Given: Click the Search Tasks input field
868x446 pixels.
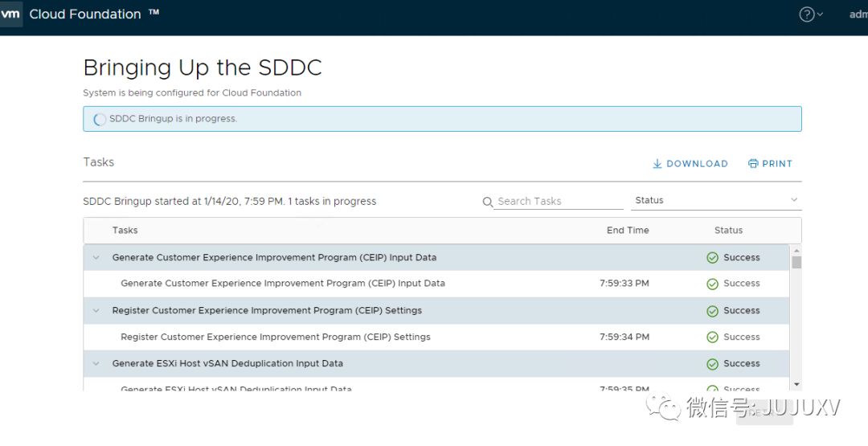Looking at the screenshot, I should 559,202.
